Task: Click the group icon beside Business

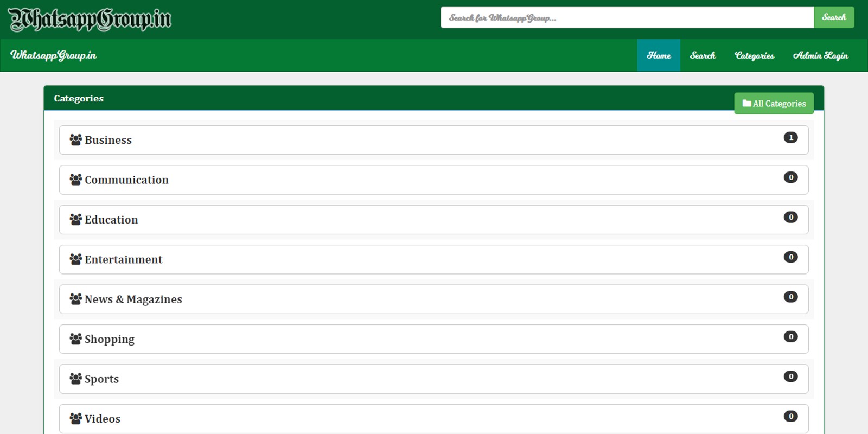Action: (x=76, y=140)
